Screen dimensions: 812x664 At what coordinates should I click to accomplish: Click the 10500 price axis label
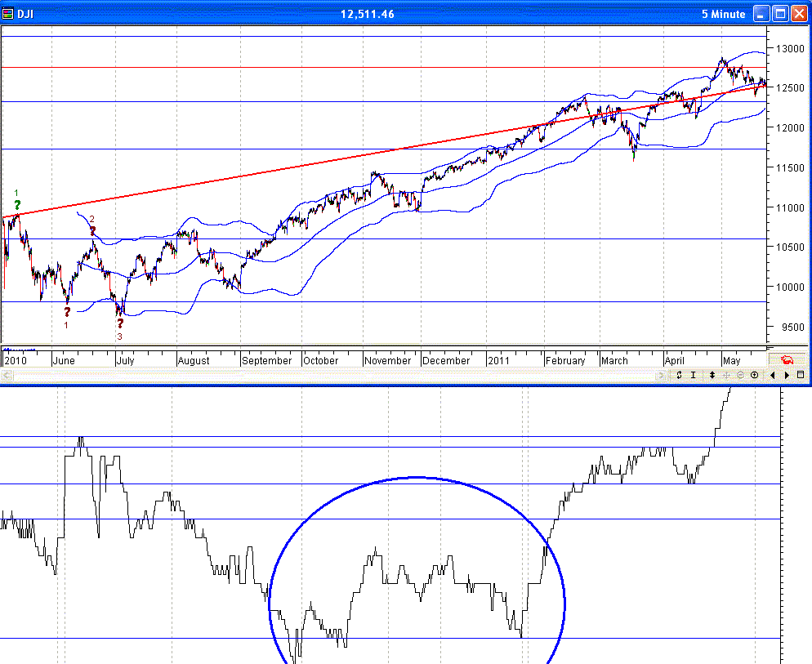(x=790, y=247)
